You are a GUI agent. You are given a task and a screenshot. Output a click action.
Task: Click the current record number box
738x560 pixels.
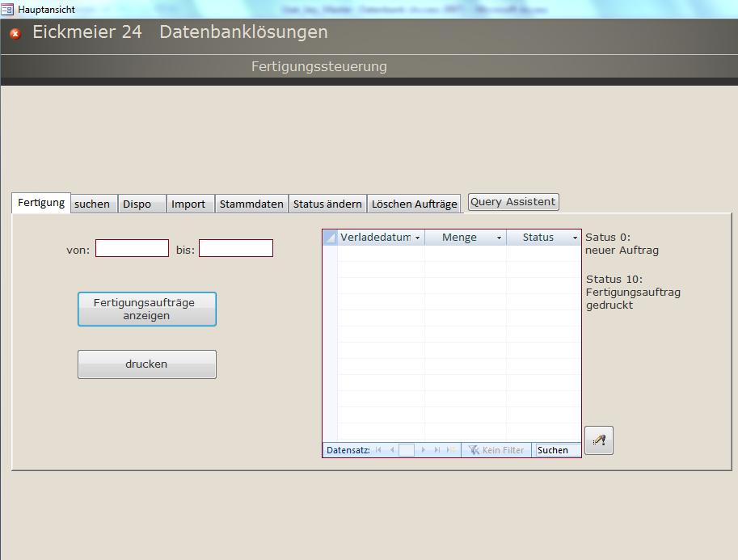click(406, 450)
